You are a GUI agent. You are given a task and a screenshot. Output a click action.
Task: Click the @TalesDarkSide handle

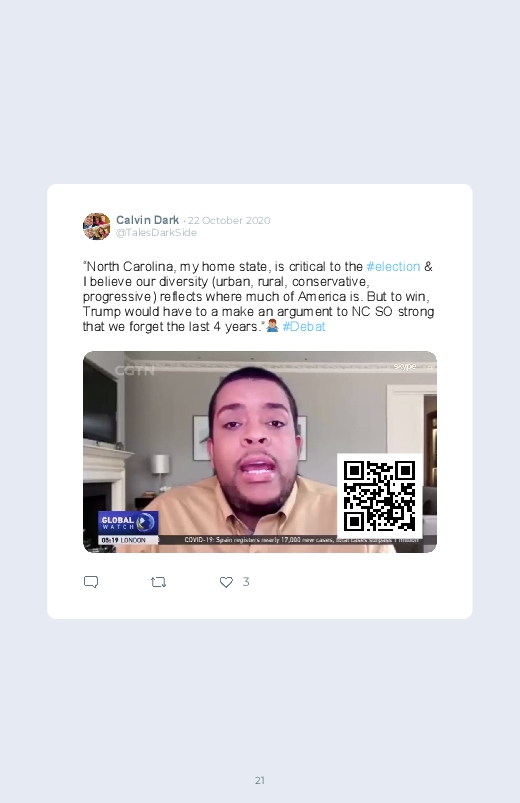pos(156,233)
